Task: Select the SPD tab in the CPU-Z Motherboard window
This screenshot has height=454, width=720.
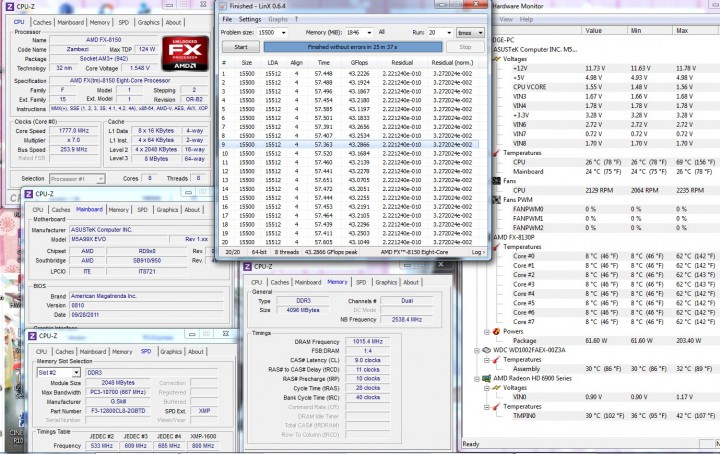Action: 142,210
